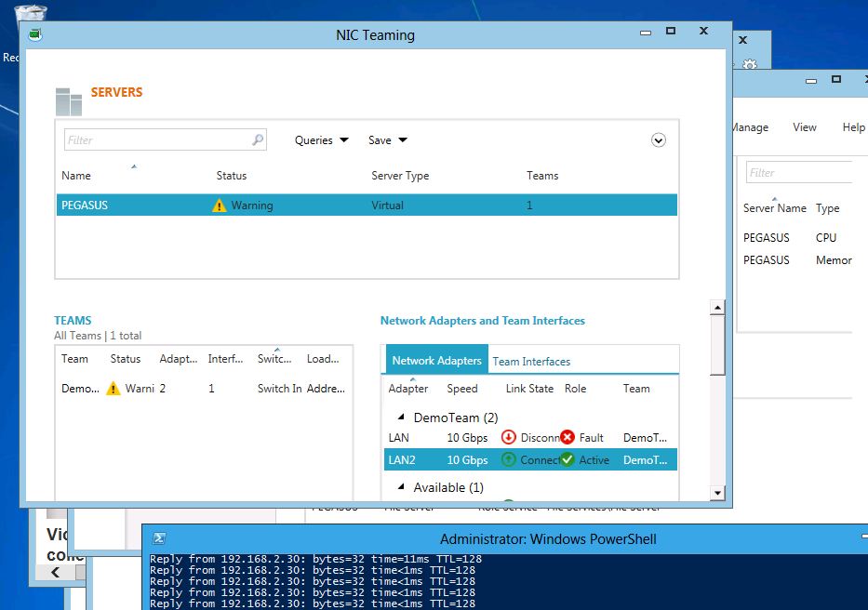Viewport: 868px width, 610px height.
Task: Click the first ping reply line with time=11ms
Action: pos(315,559)
